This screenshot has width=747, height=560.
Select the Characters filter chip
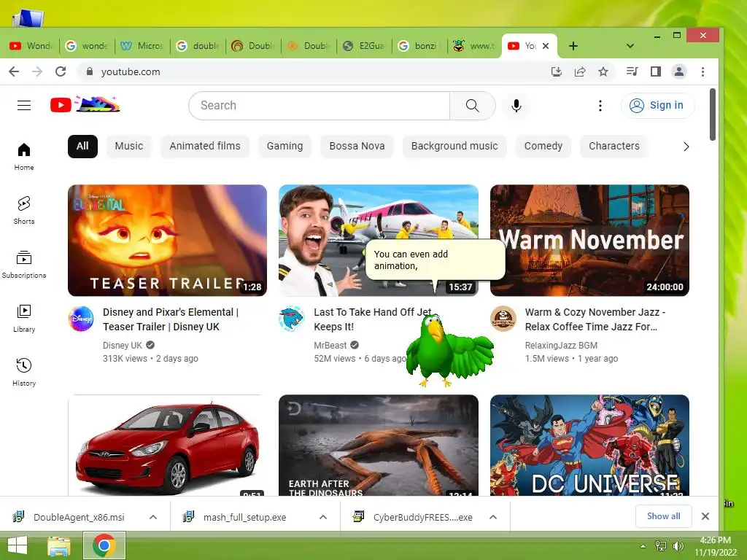pyautogui.click(x=614, y=146)
